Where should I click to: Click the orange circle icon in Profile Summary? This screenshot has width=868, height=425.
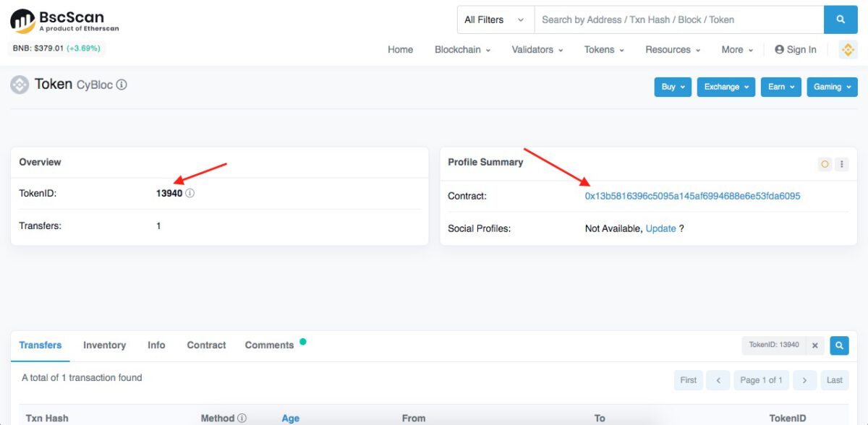tap(825, 164)
